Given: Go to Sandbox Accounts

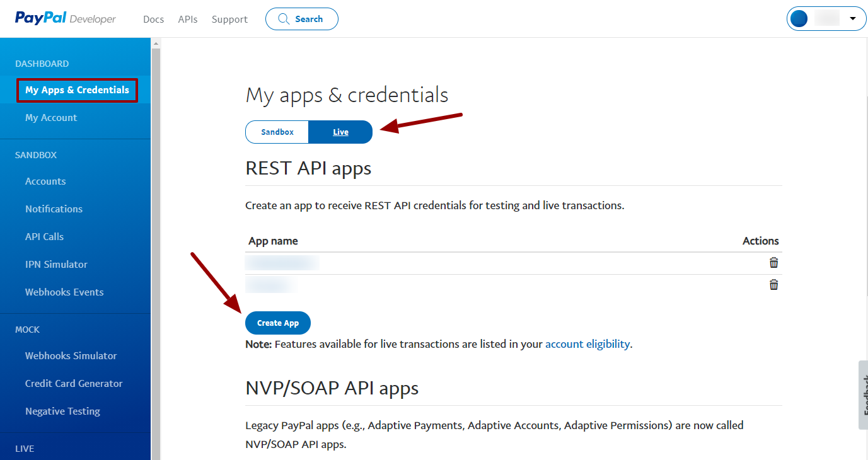Looking at the screenshot, I should [45, 181].
